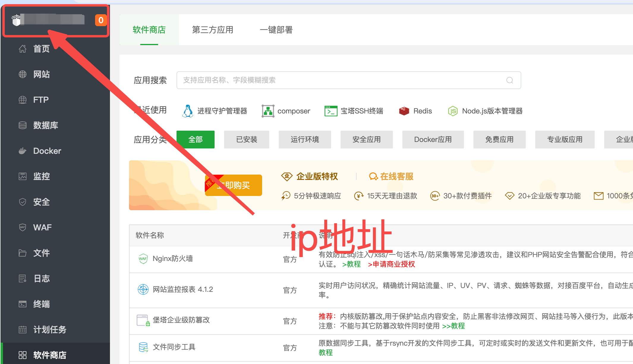Open 宝塔SSH终端 terminal icon
Viewport: 633px width, 364px height.
coord(331,111)
